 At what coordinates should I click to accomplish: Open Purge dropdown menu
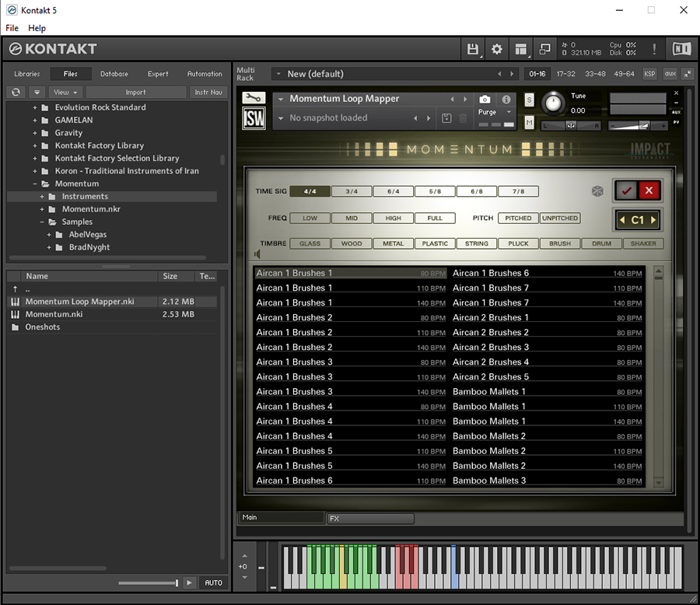coord(495,112)
